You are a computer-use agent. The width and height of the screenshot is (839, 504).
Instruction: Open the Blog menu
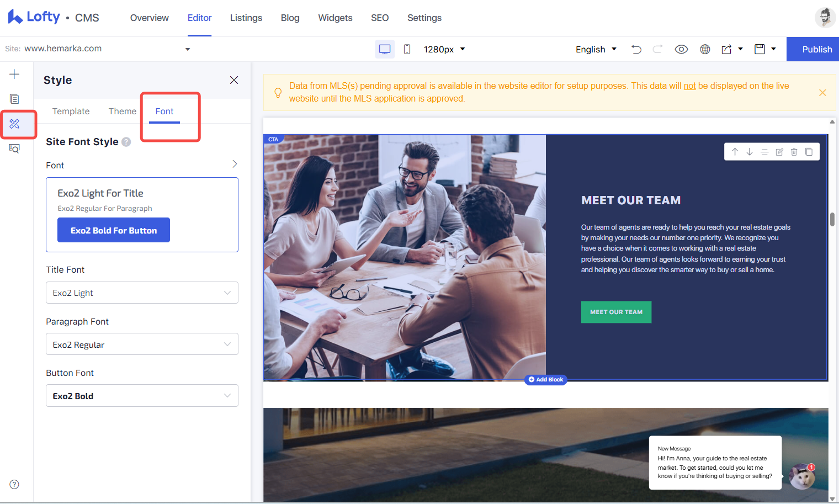pyautogui.click(x=290, y=18)
